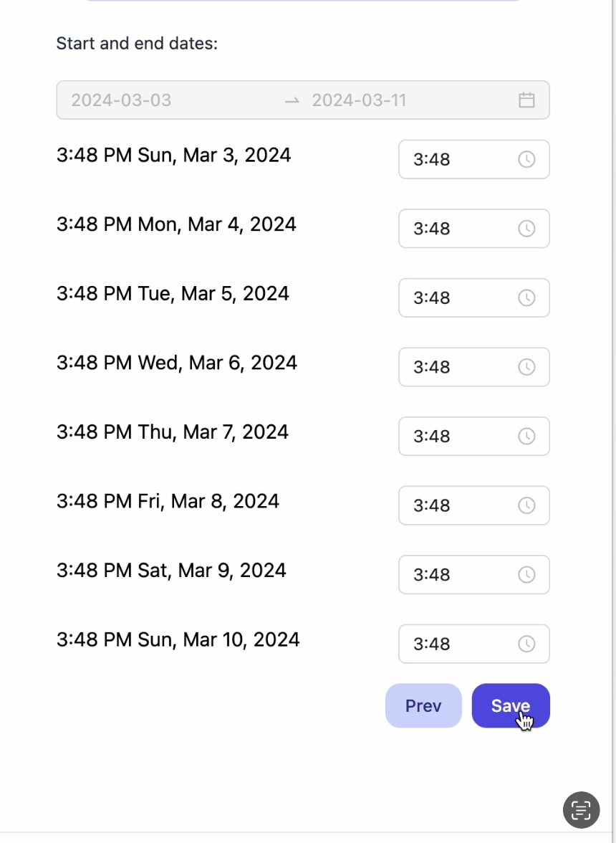This screenshot has height=843, width=616.
Task: Click clock icon for Sun, Mar 10 time
Action: pos(526,644)
